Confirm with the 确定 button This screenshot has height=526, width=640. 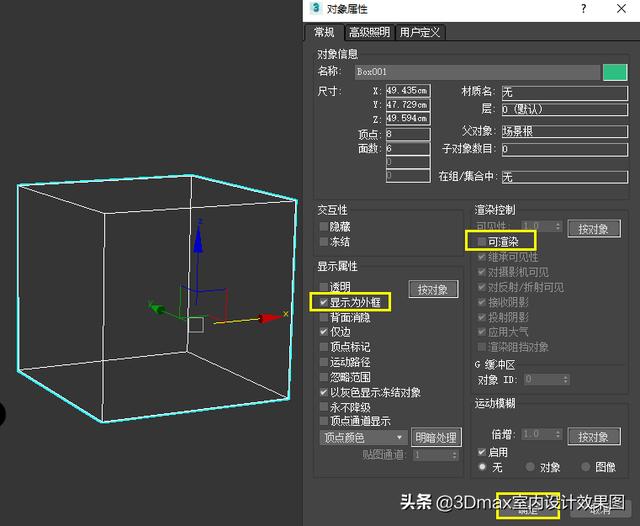pyautogui.click(x=528, y=510)
